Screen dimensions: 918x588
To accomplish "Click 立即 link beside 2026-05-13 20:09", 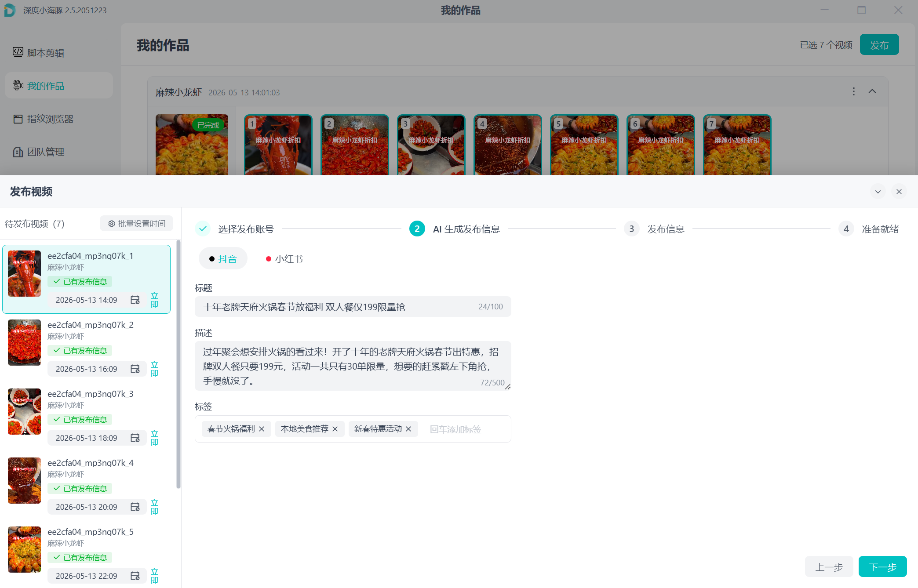I will pyautogui.click(x=154, y=507).
